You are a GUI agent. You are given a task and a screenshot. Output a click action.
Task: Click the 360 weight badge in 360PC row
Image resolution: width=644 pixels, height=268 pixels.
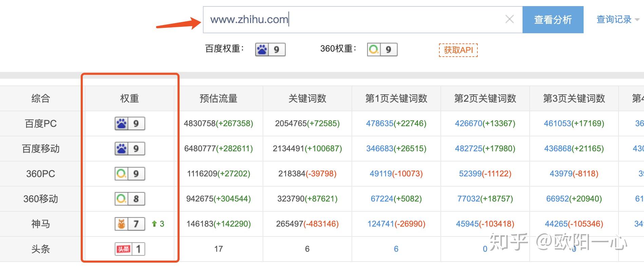[x=130, y=174]
